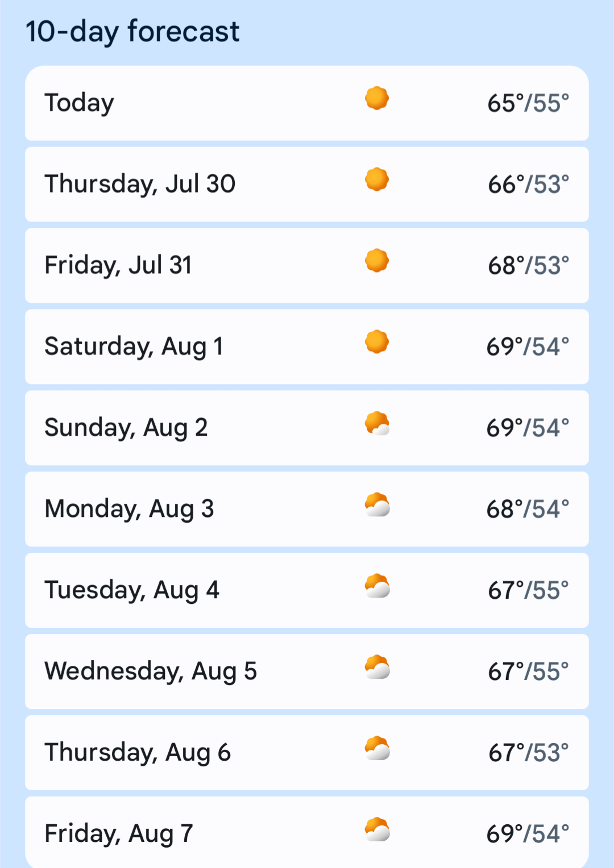Select the Saturday, Aug 1 label
Image resolution: width=614 pixels, height=868 pixels.
134,347
